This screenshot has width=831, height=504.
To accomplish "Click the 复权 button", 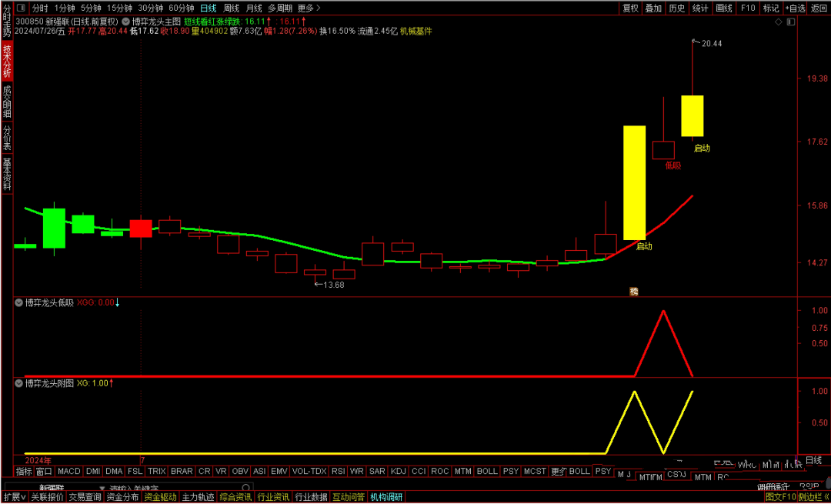I will [x=631, y=8].
